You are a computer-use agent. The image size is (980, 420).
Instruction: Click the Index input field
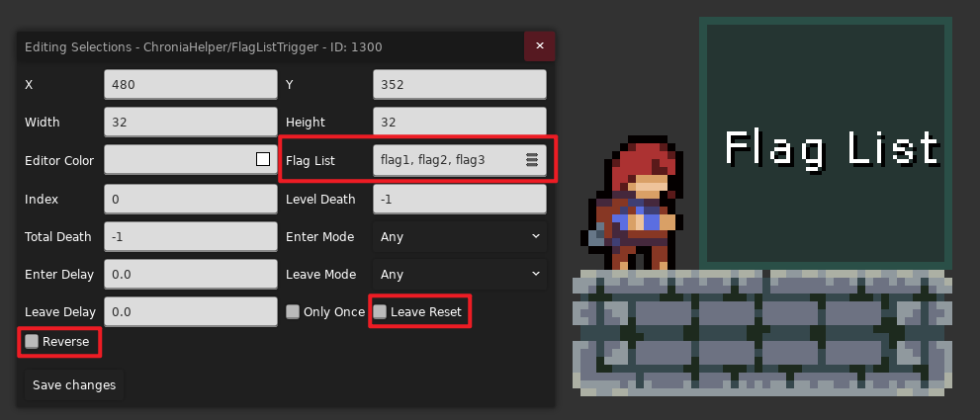click(191, 199)
